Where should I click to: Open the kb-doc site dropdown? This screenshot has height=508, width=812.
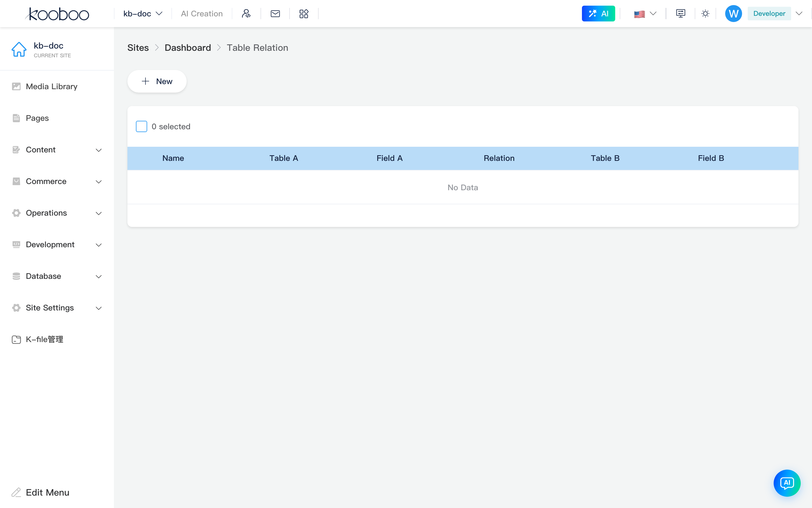click(143, 14)
